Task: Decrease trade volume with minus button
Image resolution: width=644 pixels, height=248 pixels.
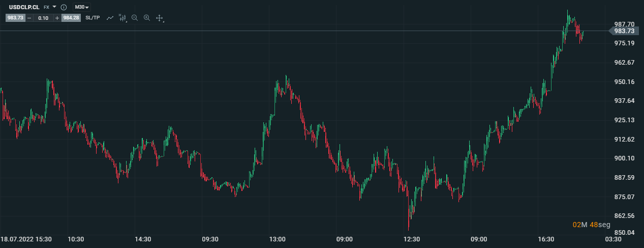Action: [x=29, y=18]
